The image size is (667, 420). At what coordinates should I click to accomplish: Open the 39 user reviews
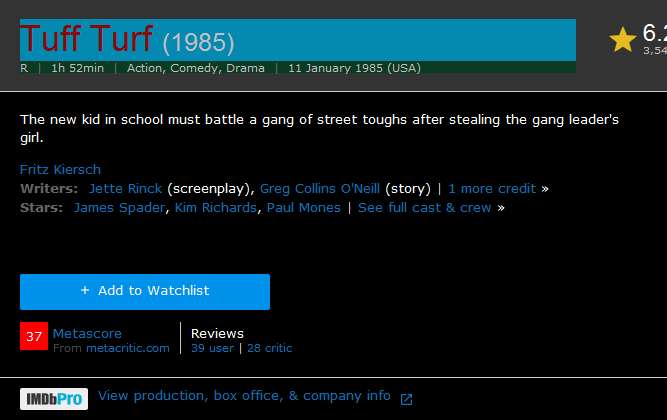(x=212, y=348)
